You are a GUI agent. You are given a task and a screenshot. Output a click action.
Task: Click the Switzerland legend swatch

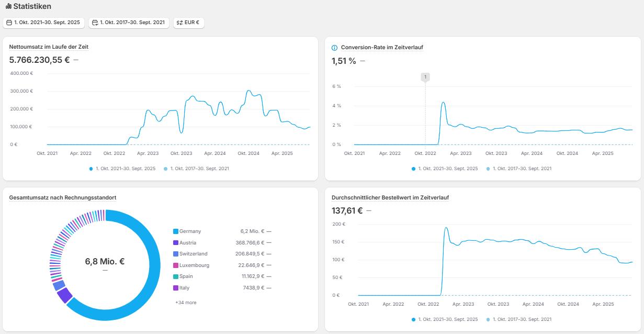[176, 254]
